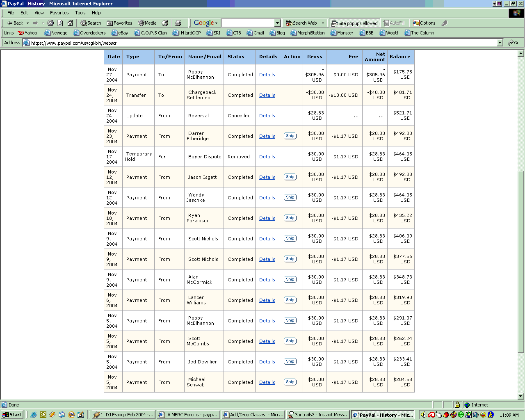This screenshot has height=420, width=525.
Task: Expand the address bar dropdown
Action: tap(500, 43)
